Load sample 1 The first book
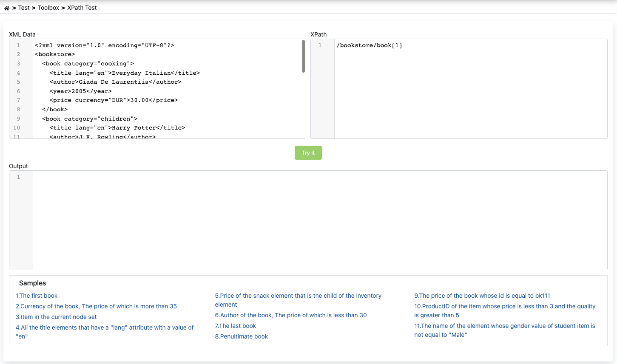617x364 pixels. pos(37,296)
